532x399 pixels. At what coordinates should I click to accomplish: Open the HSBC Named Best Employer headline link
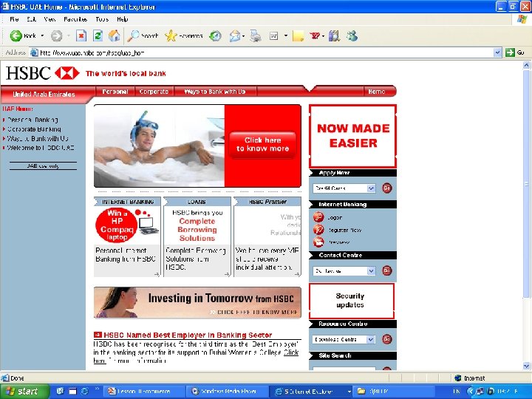[x=188, y=335]
